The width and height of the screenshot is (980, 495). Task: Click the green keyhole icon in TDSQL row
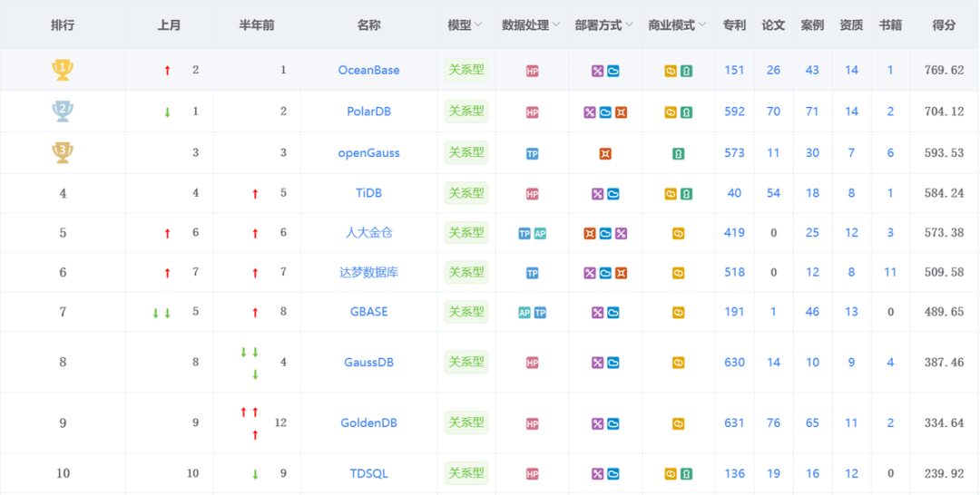point(686,474)
